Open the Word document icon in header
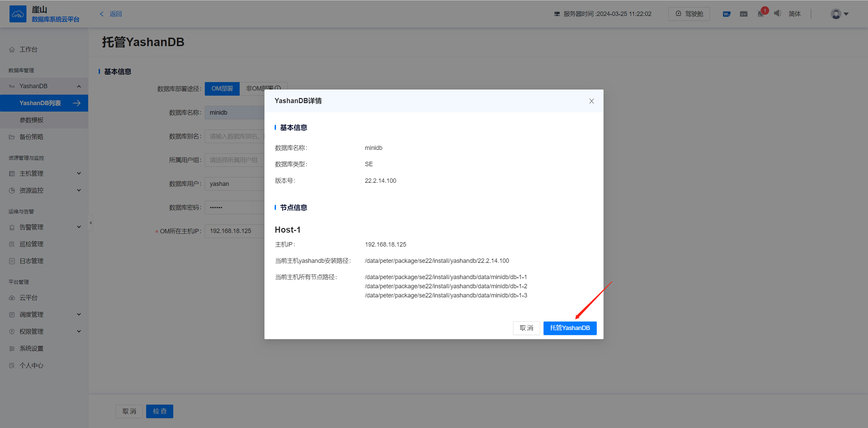The height and width of the screenshot is (428, 868). 726,14
